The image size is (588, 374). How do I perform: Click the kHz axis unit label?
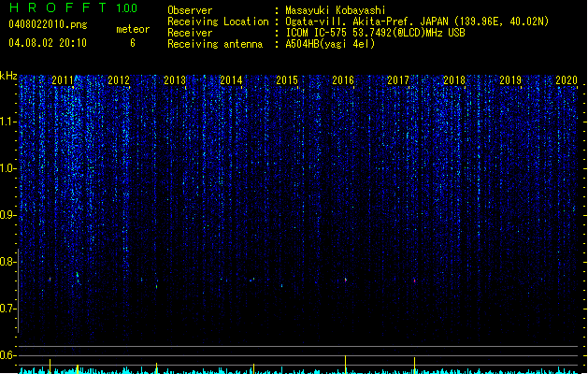8,76
